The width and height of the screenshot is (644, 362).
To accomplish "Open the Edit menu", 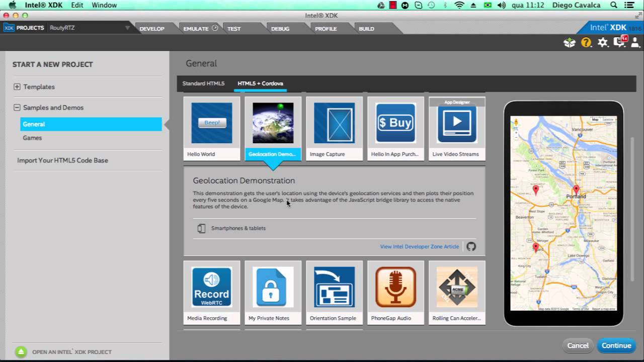I will 77,5.
